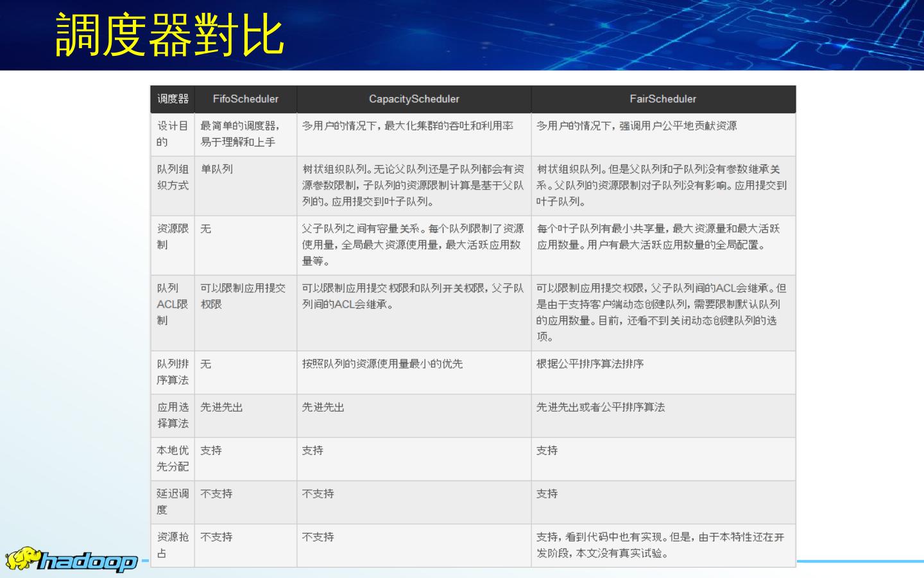The image size is (924, 578).
Task: Click the 调度器 header cell
Action: click(x=173, y=99)
